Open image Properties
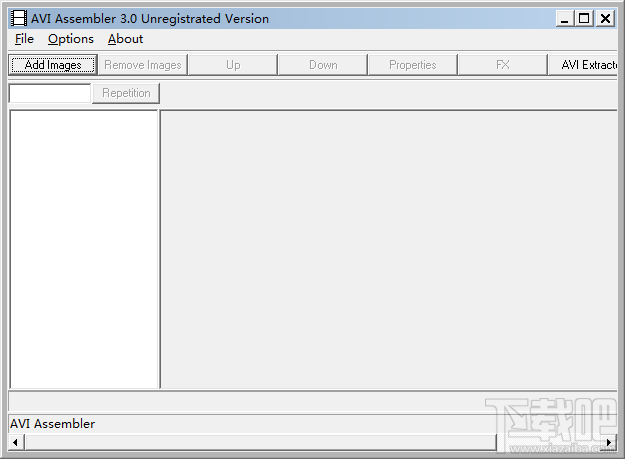The image size is (625, 459). pyautogui.click(x=413, y=65)
